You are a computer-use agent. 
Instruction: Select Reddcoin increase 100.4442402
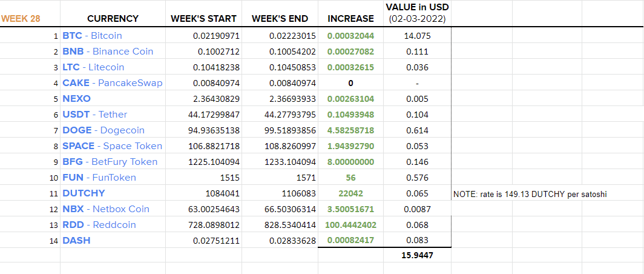point(351,225)
